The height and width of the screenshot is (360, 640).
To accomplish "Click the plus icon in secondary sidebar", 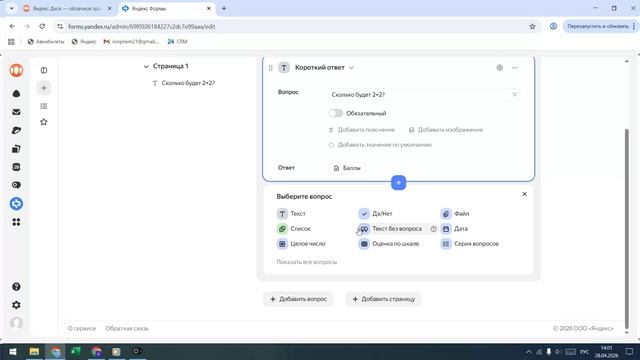I will pos(44,88).
